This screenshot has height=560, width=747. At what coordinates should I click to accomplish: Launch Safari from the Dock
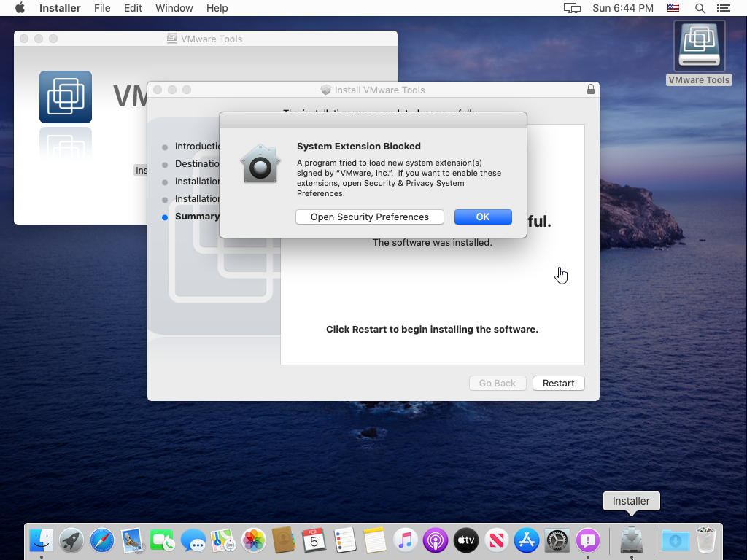click(x=102, y=540)
